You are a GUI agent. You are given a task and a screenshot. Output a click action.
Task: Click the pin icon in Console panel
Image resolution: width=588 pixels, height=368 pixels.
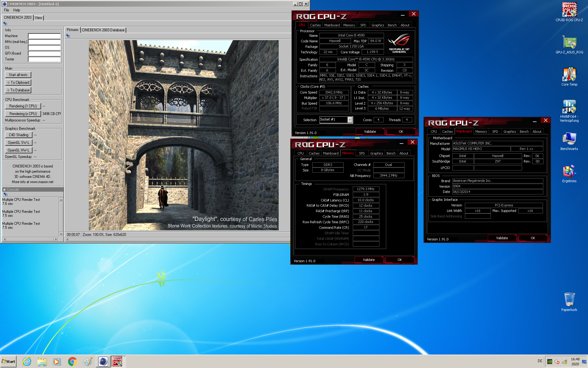[5, 194]
